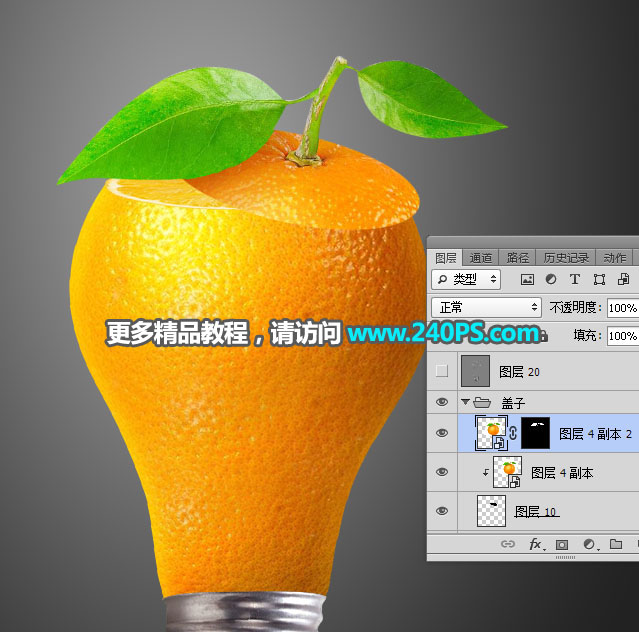Hide the 图层 10 layer
Viewport: 639px width, 632px height.
click(442, 511)
